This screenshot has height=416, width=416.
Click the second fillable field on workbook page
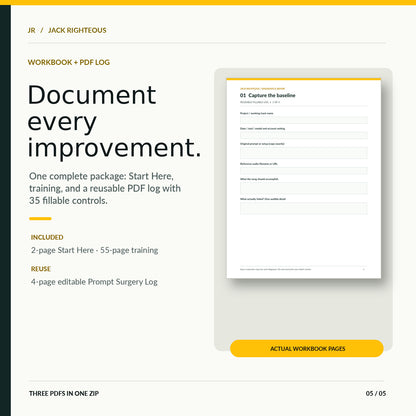[x=304, y=135]
